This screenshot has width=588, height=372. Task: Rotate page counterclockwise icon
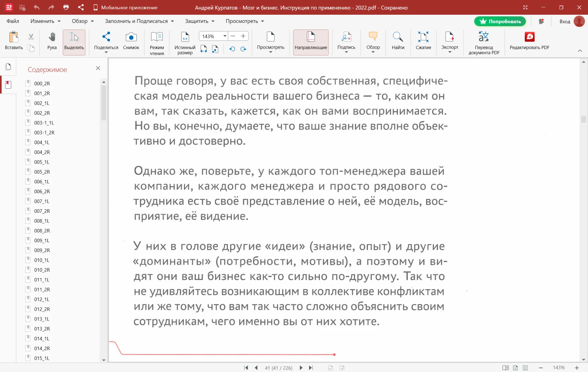tap(232, 49)
